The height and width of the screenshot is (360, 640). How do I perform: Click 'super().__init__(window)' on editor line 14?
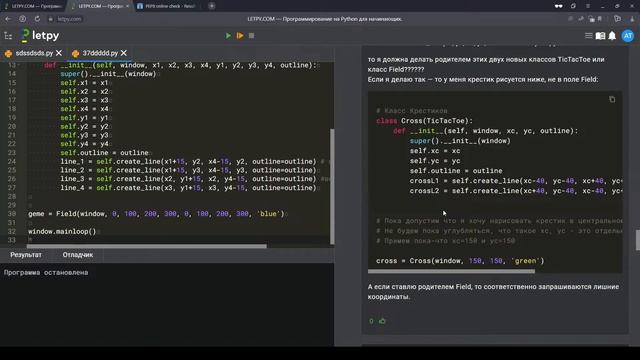pyautogui.click(x=108, y=74)
